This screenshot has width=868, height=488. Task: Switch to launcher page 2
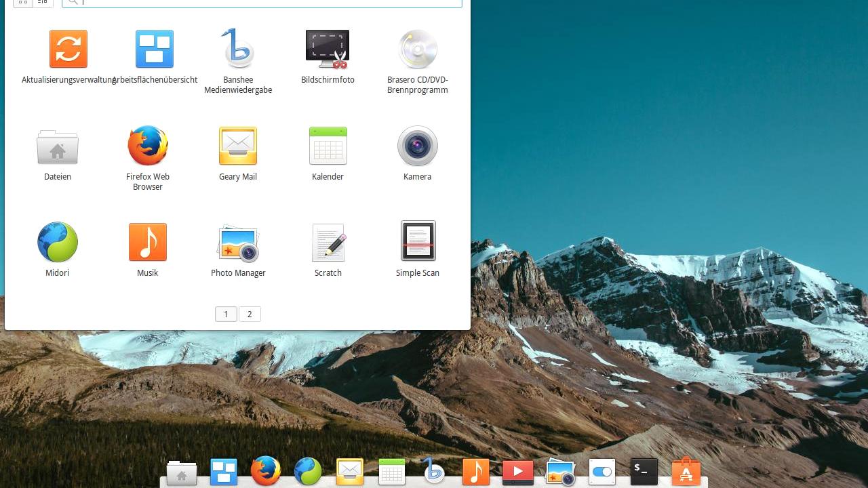250,314
